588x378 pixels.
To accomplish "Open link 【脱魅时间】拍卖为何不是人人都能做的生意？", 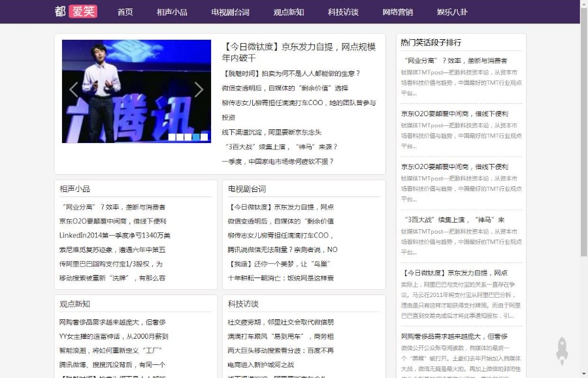I will pos(291,73).
